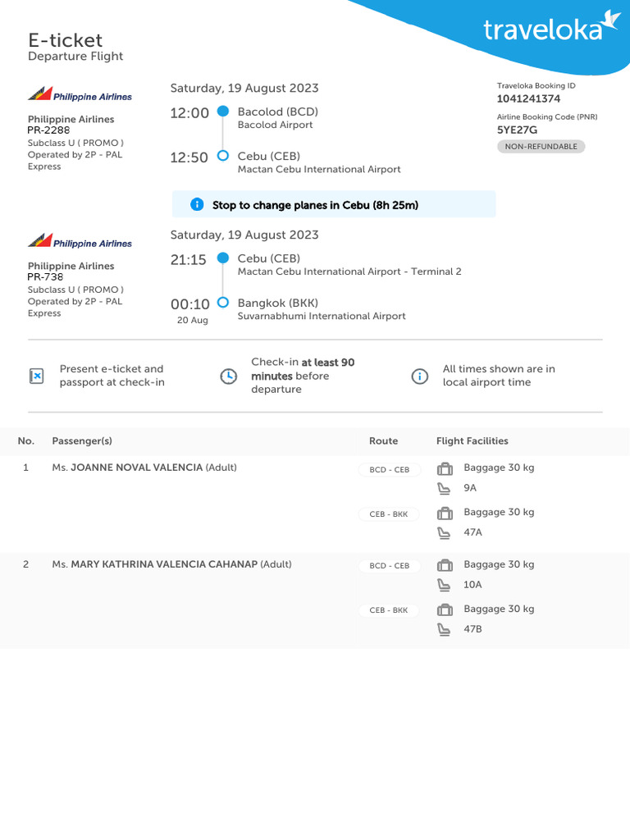The image size is (630, 840).
Task: Click the airline booking code 5YE27G
Action: [x=518, y=130]
